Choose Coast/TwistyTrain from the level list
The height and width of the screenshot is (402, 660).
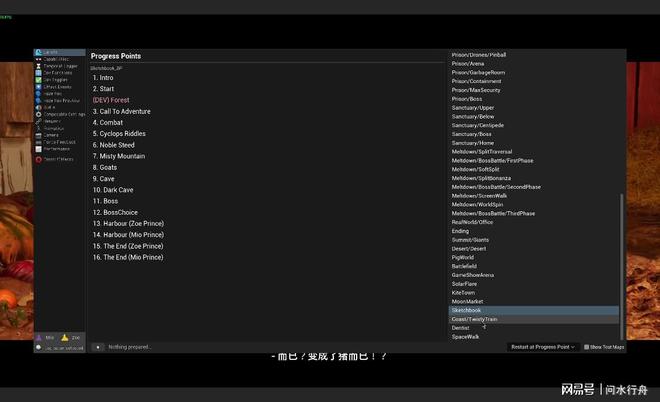pos(474,319)
